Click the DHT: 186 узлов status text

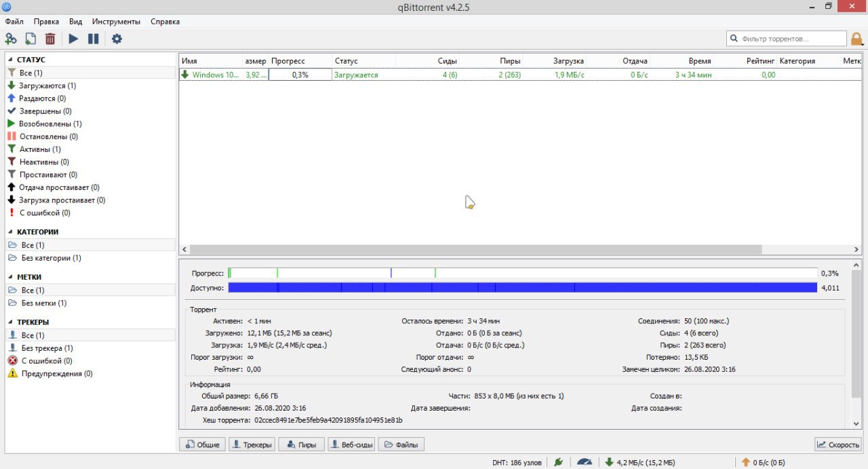tap(517, 463)
